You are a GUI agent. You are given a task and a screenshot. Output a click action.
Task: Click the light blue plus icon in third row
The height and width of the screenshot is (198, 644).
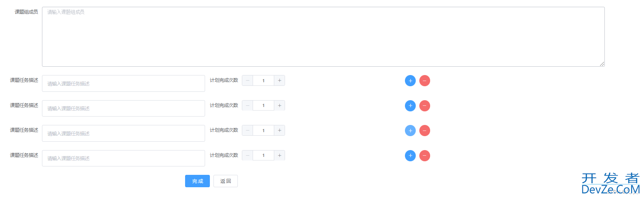(410, 131)
